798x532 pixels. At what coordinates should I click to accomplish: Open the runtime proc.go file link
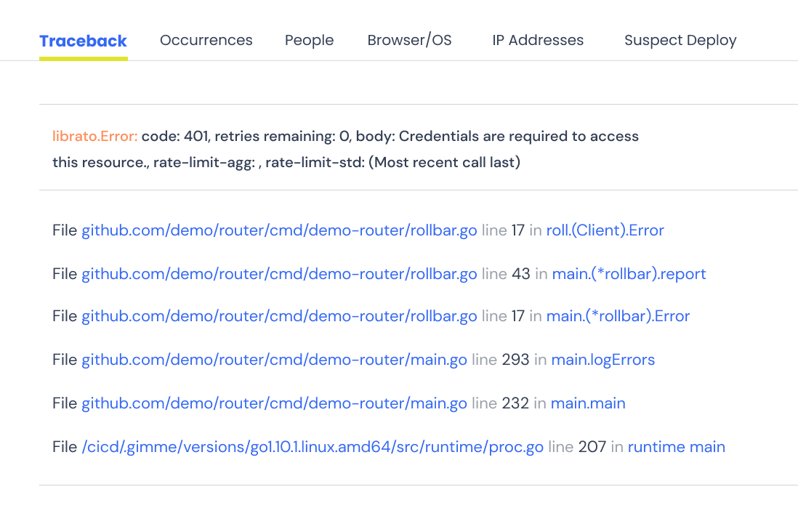pos(312,446)
